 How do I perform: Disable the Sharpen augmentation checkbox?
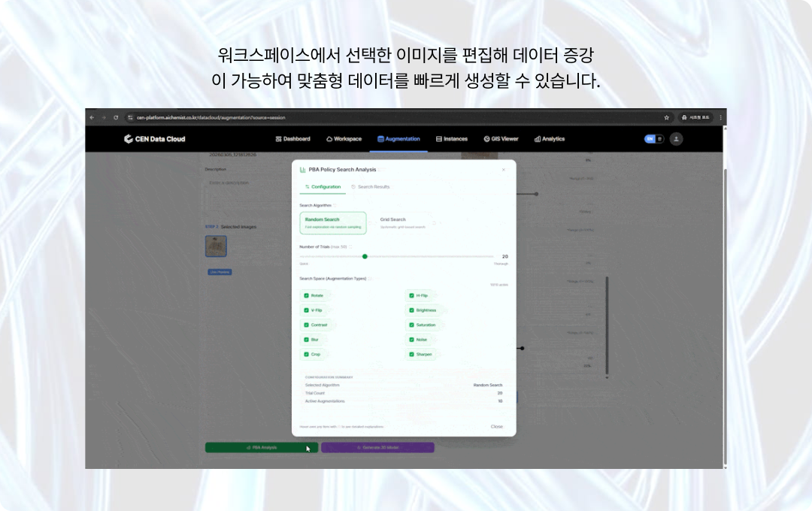click(412, 354)
